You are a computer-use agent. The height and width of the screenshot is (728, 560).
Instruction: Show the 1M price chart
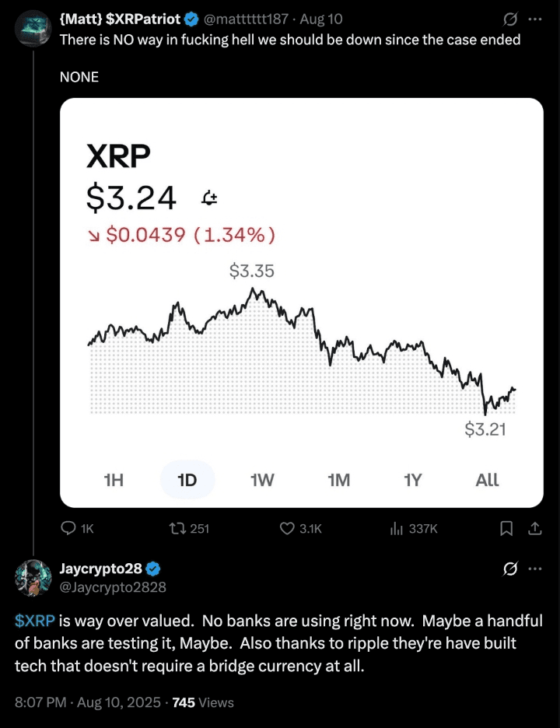(x=339, y=480)
